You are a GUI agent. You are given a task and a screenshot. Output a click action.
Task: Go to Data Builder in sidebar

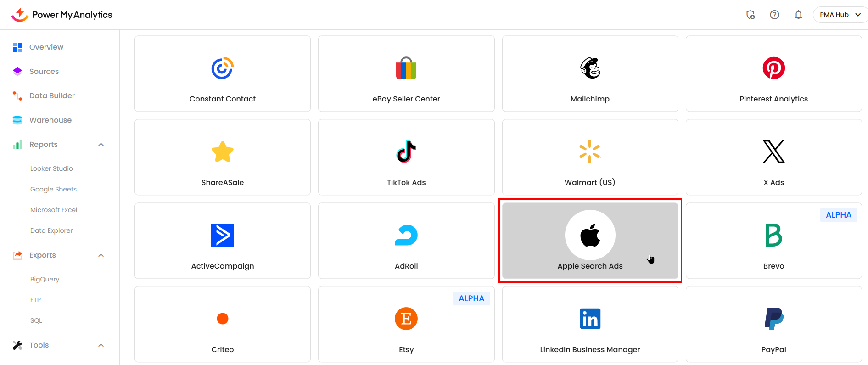tap(52, 95)
